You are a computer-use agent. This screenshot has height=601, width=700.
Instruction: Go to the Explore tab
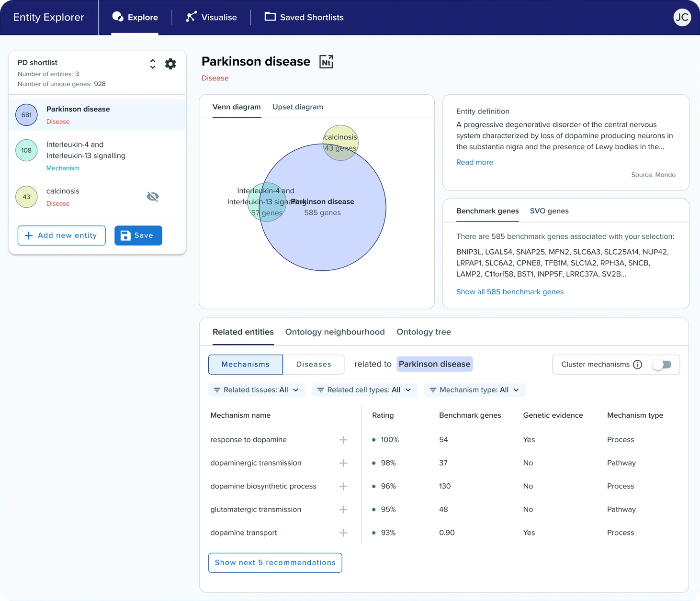[135, 17]
